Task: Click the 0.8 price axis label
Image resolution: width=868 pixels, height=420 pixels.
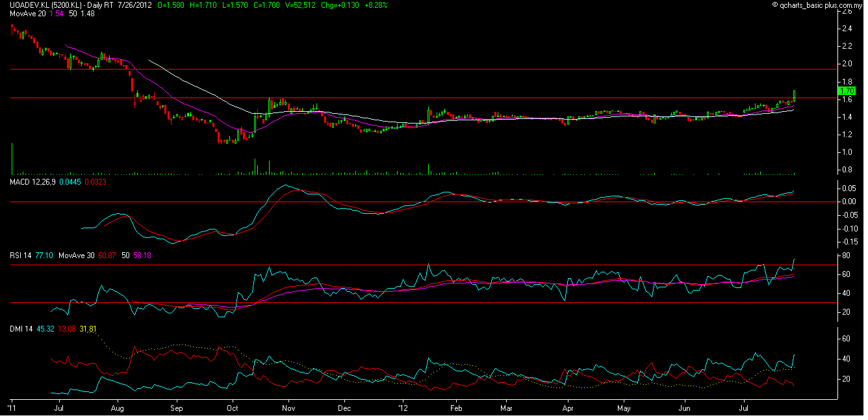Action: [847, 170]
